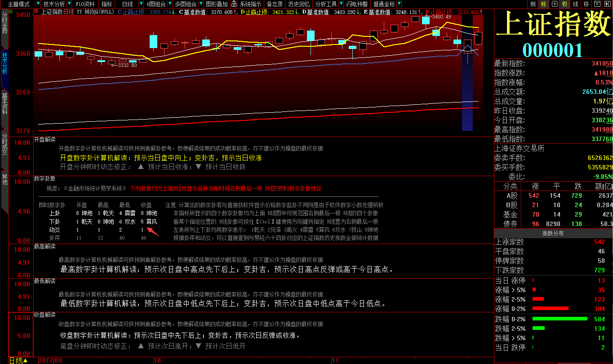This screenshot has height=364, width=613.
Task: Click the skip-forward panel icon at top right
Action: [607, 4]
